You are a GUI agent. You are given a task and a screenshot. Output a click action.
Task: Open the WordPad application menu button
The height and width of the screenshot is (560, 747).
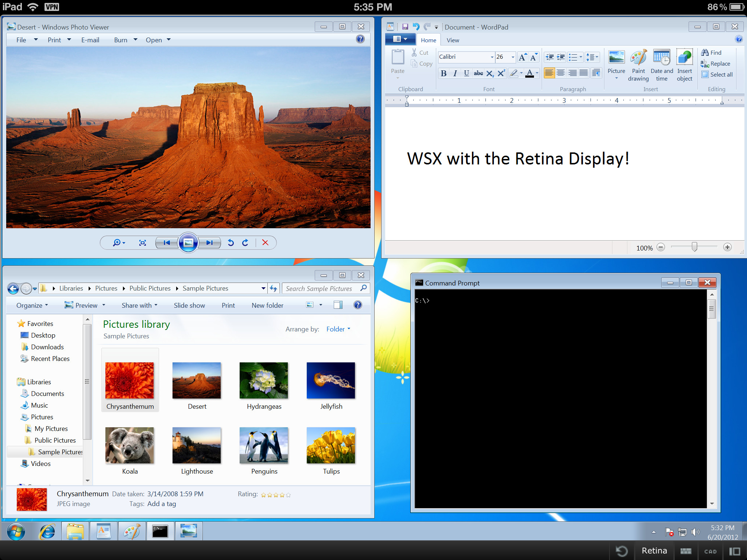click(x=400, y=39)
